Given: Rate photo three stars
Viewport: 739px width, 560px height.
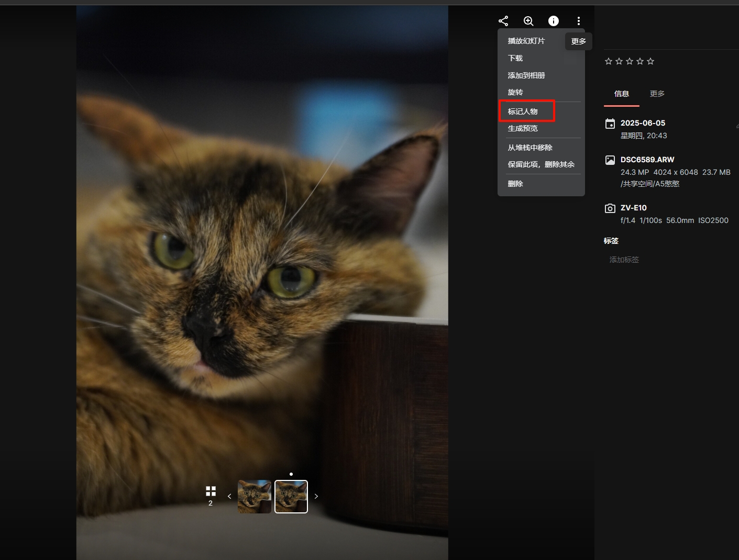Looking at the screenshot, I should coord(630,61).
